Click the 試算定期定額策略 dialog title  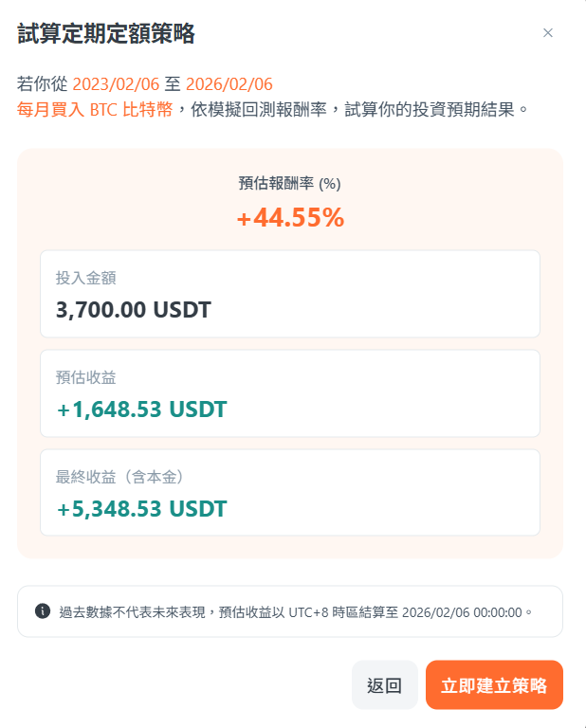click(106, 34)
